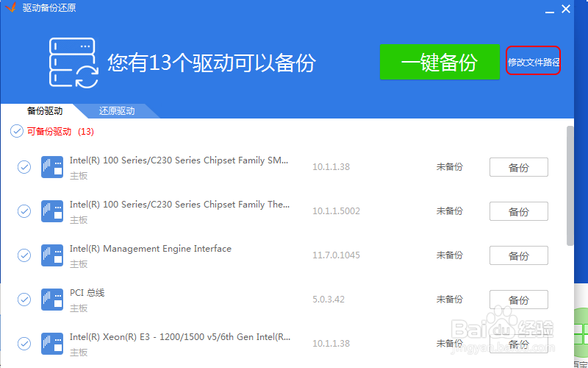The width and height of the screenshot is (588, 368).
Task: Uncheck Intel 100 Series Chipset Family SM driver
Action: tap(24, 167)
